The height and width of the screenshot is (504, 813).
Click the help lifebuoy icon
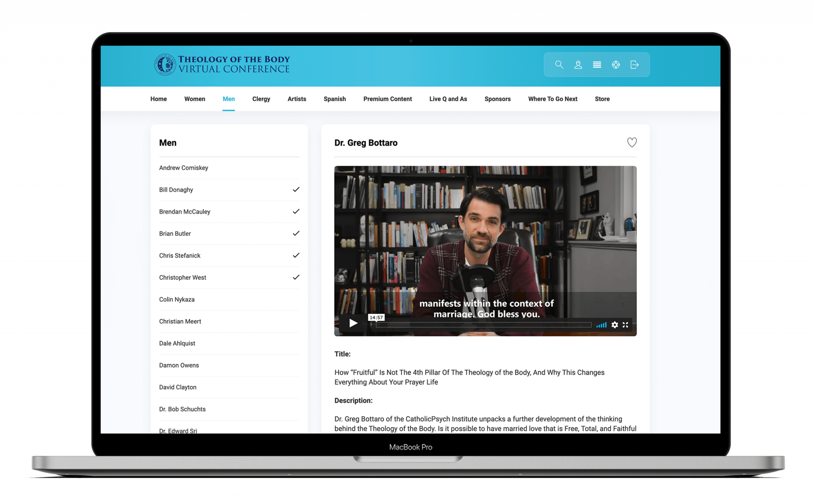616,65
